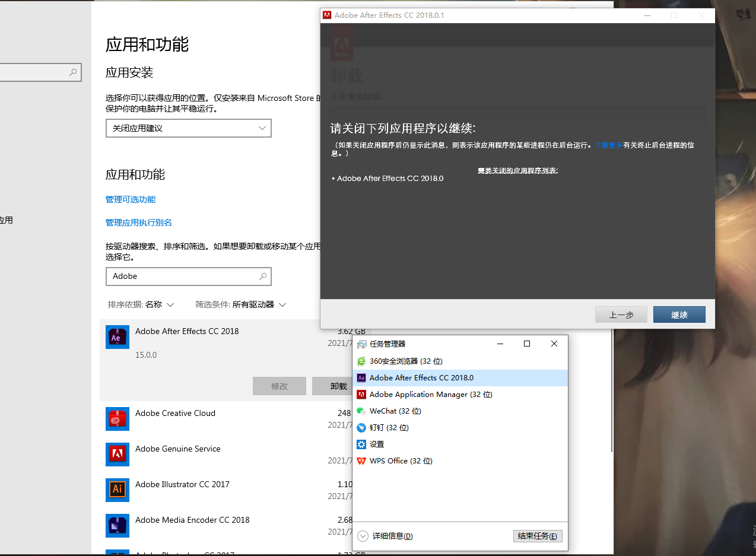This screenshot has height=556, width=756.
Task: Click the 设置 gear icon in Task Manager
Action: [361, 444]
